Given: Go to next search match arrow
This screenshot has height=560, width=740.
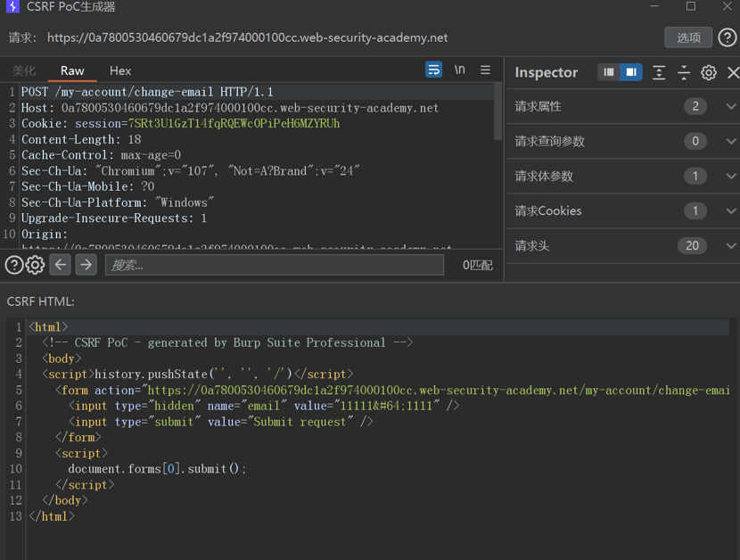Looking at the screenshot, I should (x=86, y=265).
